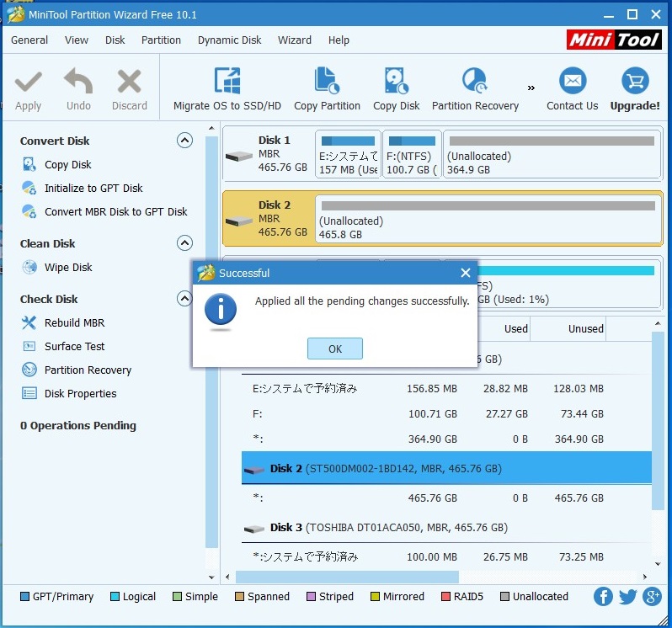This screenshot has height=628, width=672.
Task: Choose Convert MBR Disk to GPT Disk
Action: 115,211
